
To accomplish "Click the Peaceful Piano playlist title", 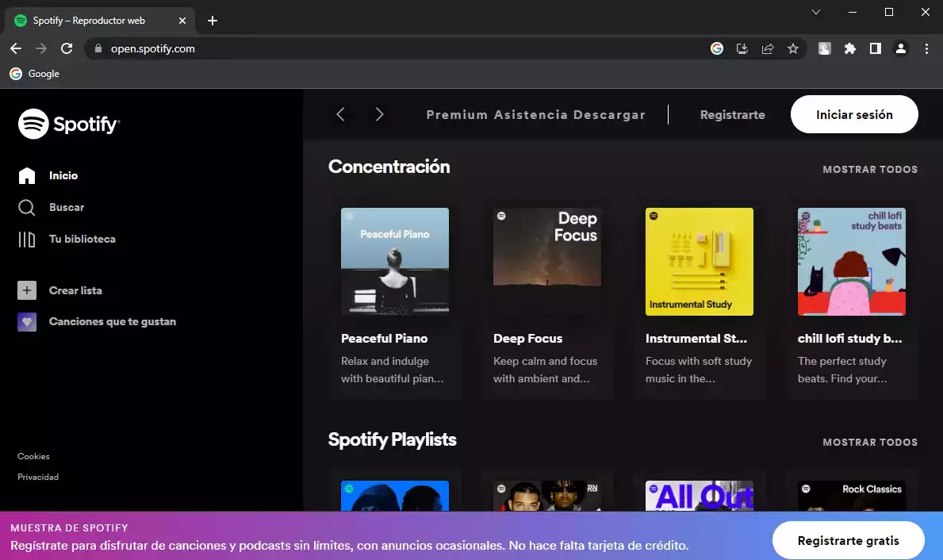I will pos(385,339).
